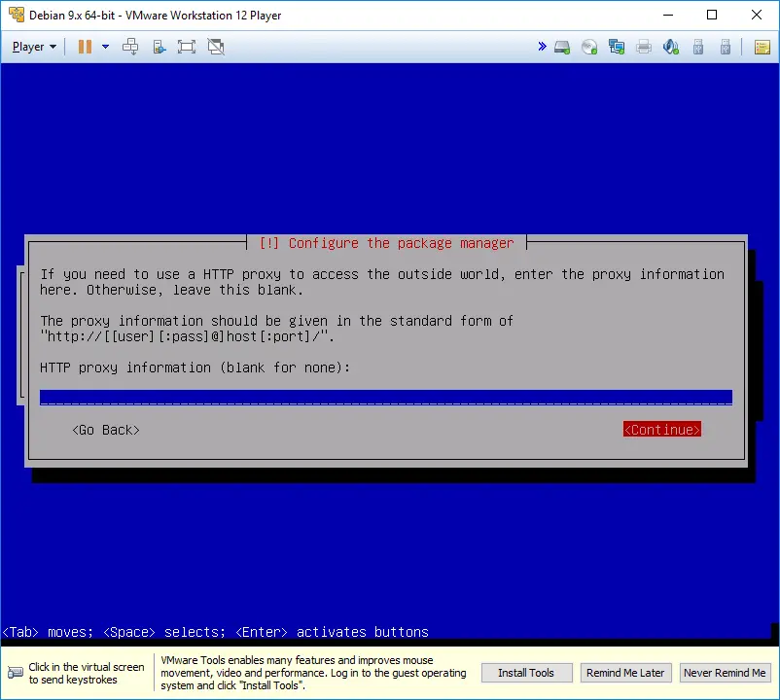
Task: Click the sound card icon
Action: pyautogui.click(x=671, y=48)
